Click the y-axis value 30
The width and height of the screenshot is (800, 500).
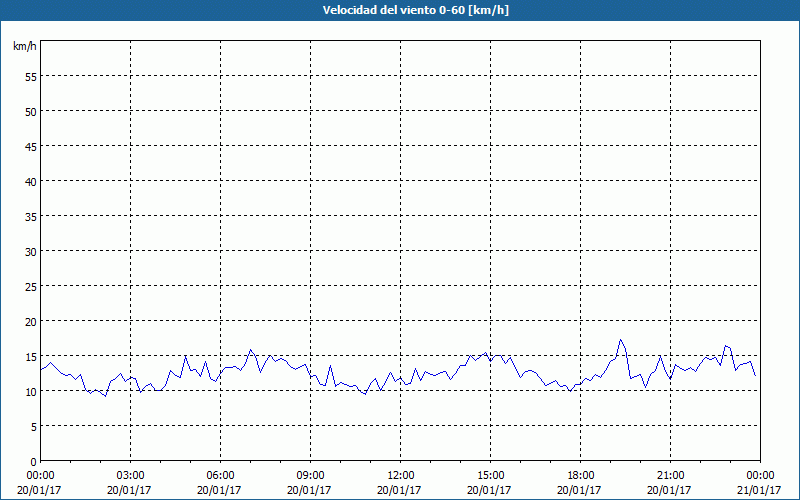(31, 252)
